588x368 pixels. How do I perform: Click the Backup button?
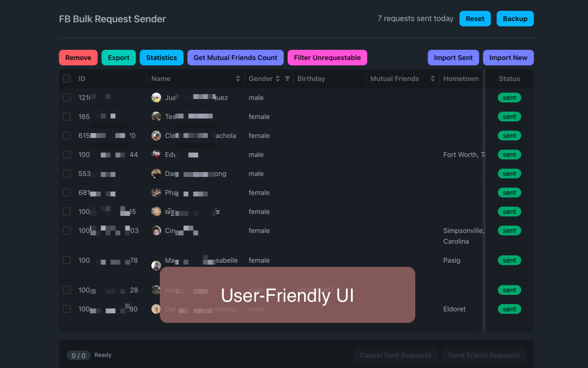coord(515,19)
